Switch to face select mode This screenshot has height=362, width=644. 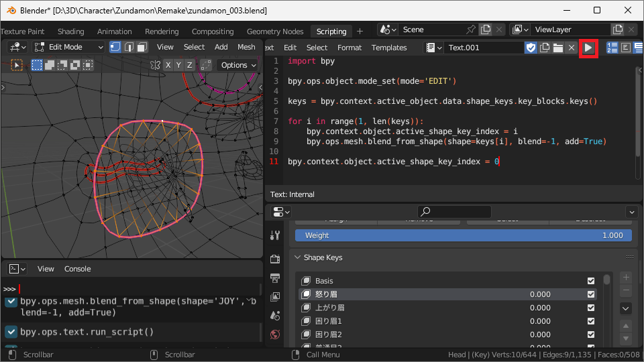pos(142,47)
